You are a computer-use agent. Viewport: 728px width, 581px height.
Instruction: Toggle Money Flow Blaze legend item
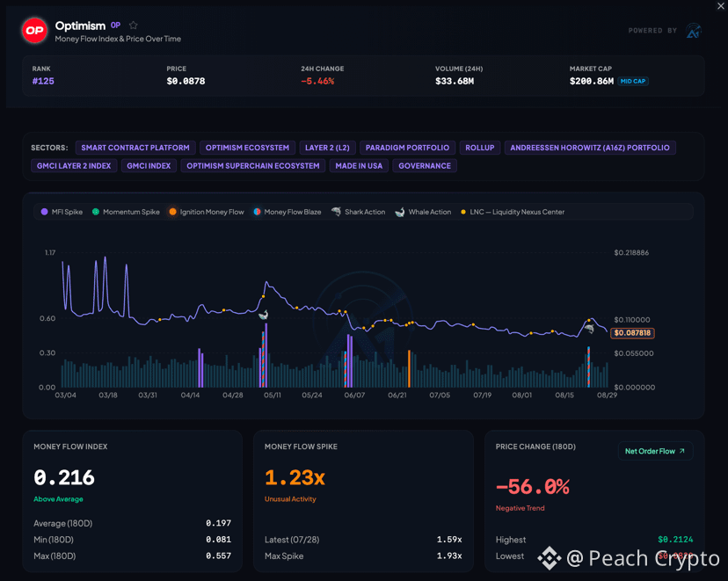click(288, 212)
